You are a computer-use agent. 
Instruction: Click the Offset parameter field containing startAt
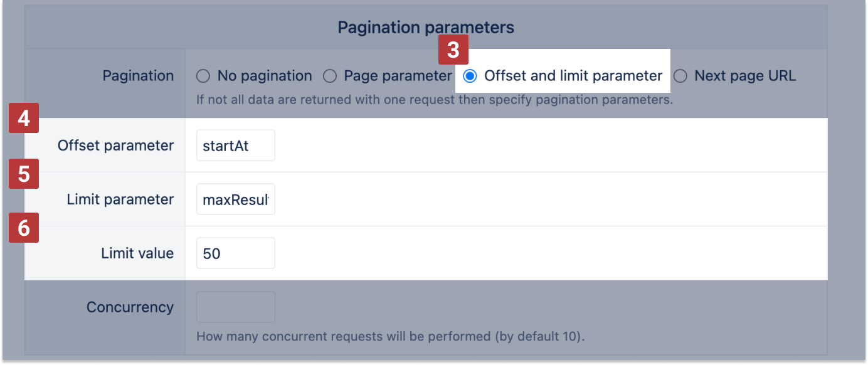click(x=235, y=145)
